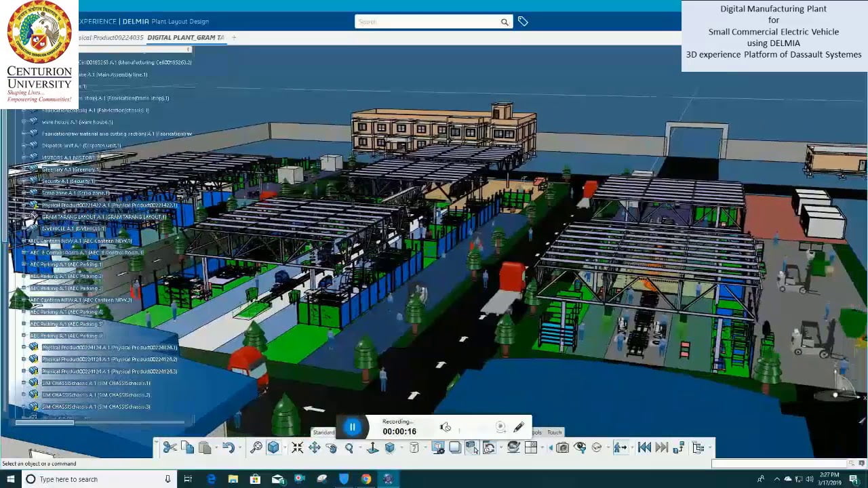Select Physical Product00221422 A.1 item

[109, 205]
